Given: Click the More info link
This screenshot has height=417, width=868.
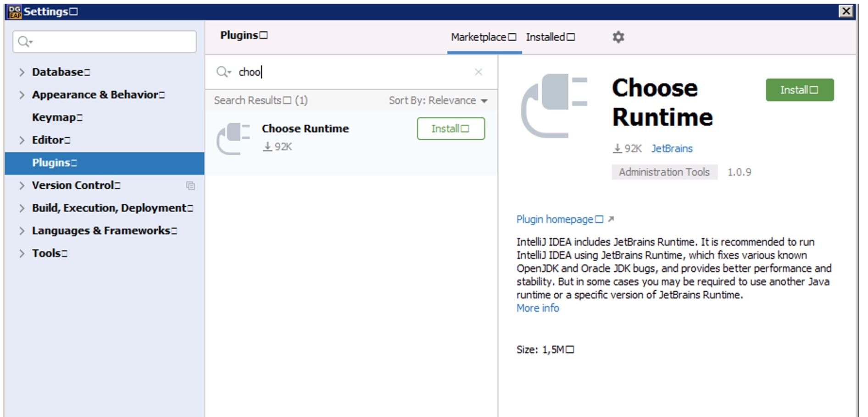Looking at the screenshot, I should pyautogui.click(x=538, y=308).
